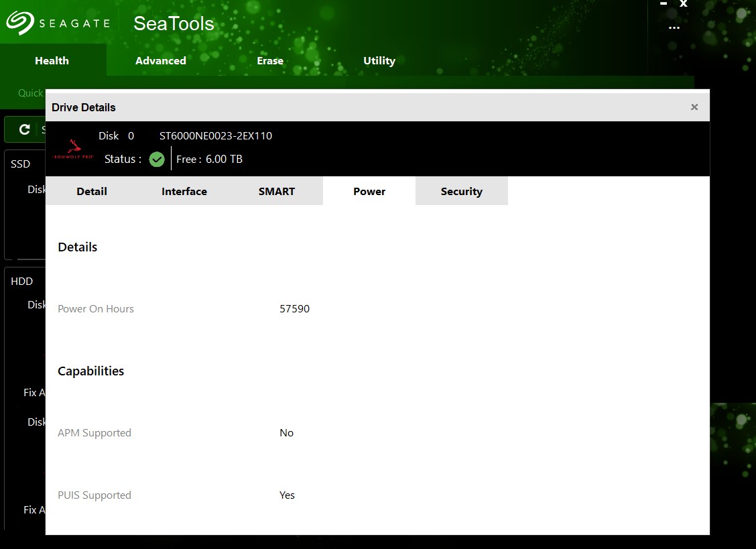Switch to the Health tab
This screenshot has width=756, height=549.
click(x=52, y=60)
